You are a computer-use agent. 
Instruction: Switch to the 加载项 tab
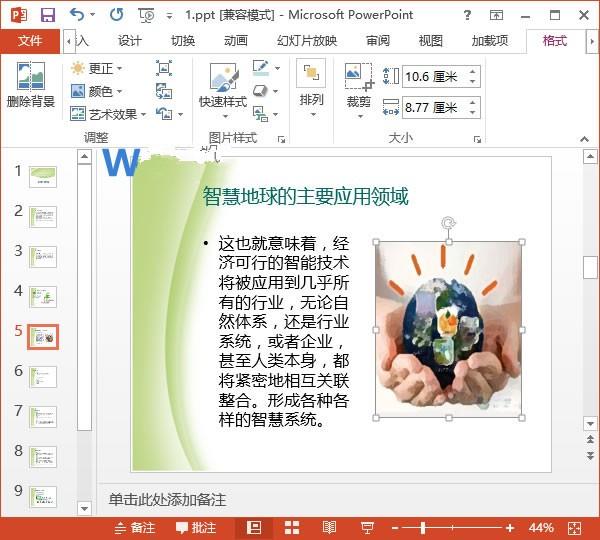490,41
